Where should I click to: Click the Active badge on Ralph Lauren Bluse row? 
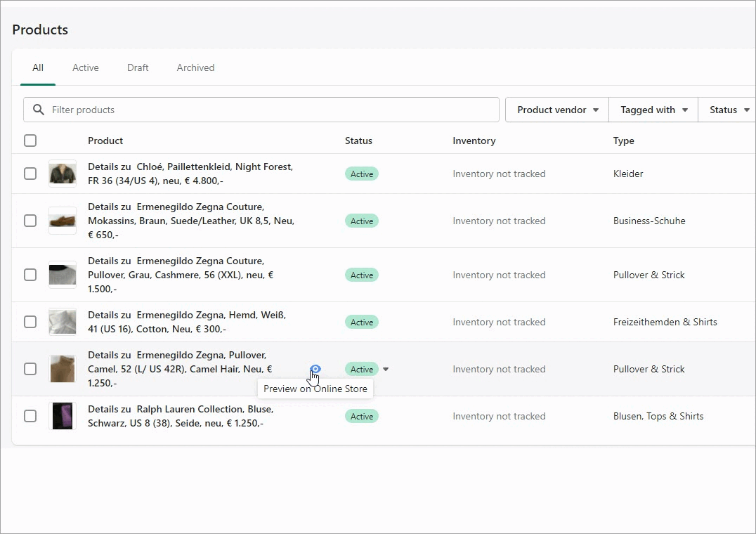pyautogui.click(x=362, y=417)
